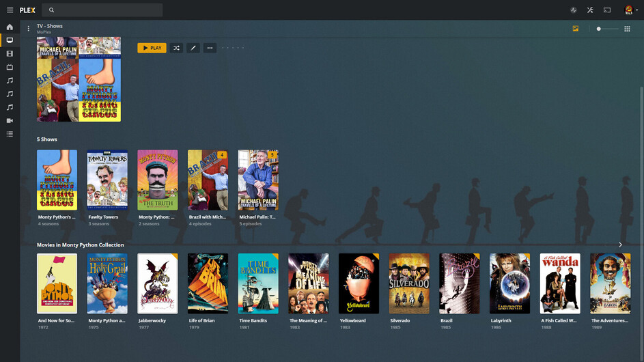The width and height of the screenshot is (644, 362).
Task: Click the yellow PLAY button
Action: point(152,48)
